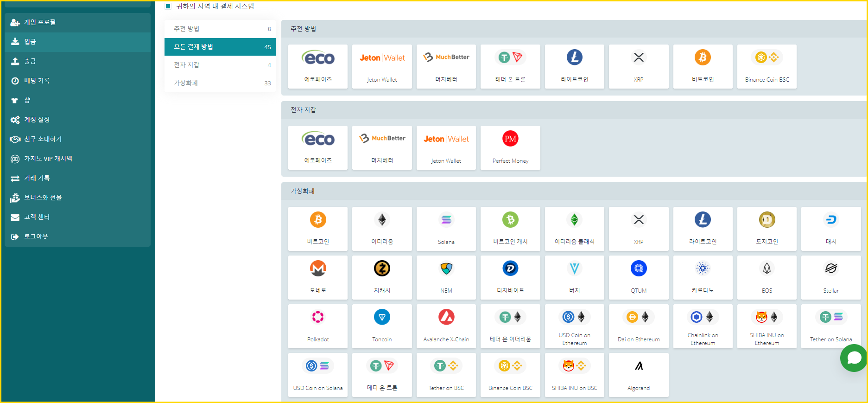
Task: Open 샵 in the sidebar
Action: 77,100
